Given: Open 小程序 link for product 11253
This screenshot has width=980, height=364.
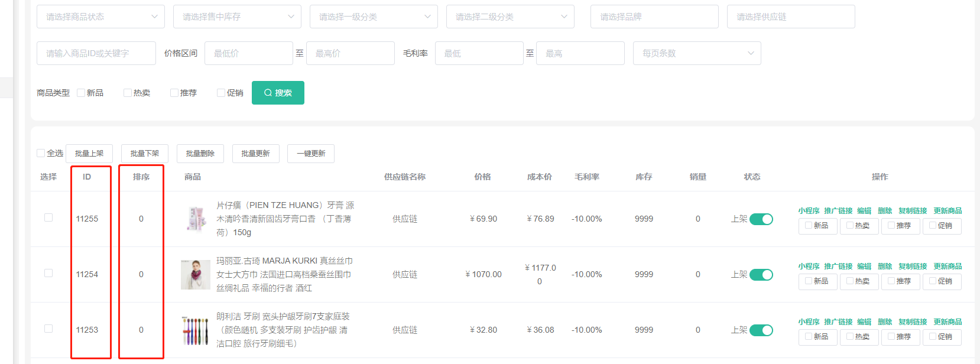Looking at the screenshot, I should pos(809,322).
